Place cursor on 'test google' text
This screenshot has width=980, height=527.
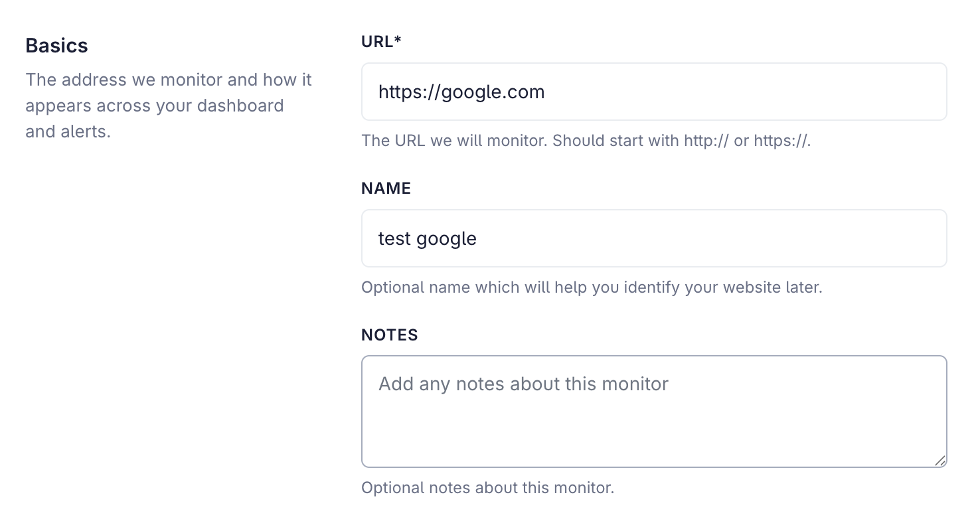[x=428, y=238]
